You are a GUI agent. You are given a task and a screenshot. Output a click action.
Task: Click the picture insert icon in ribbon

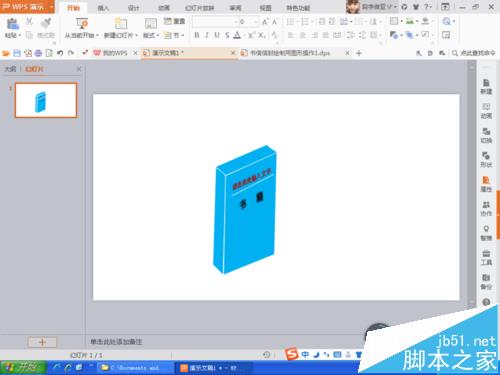410,22
